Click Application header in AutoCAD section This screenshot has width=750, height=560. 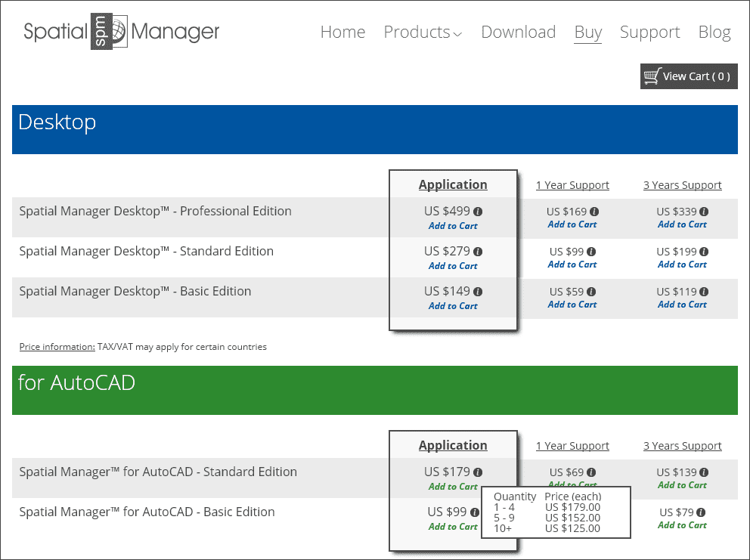point(452,445)
